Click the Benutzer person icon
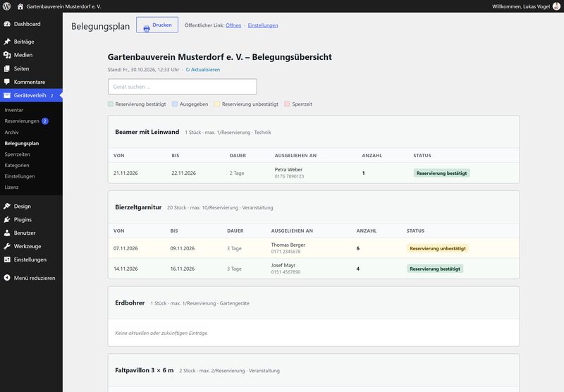Viewport: 564px width, 392px height. (x=7, y=233)
